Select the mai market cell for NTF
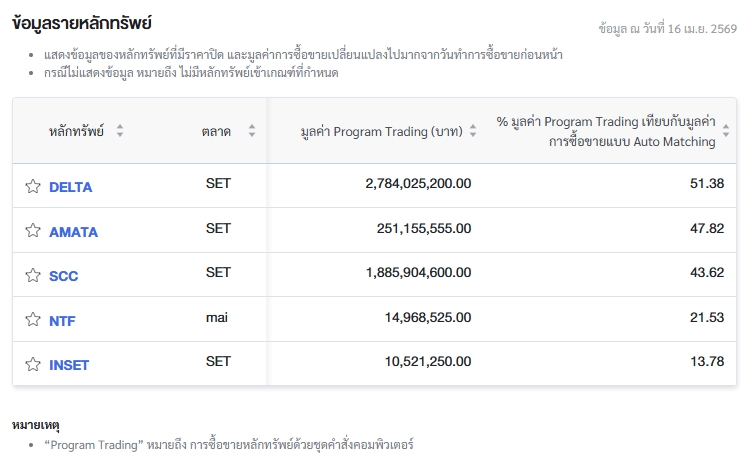 [218, 317]
